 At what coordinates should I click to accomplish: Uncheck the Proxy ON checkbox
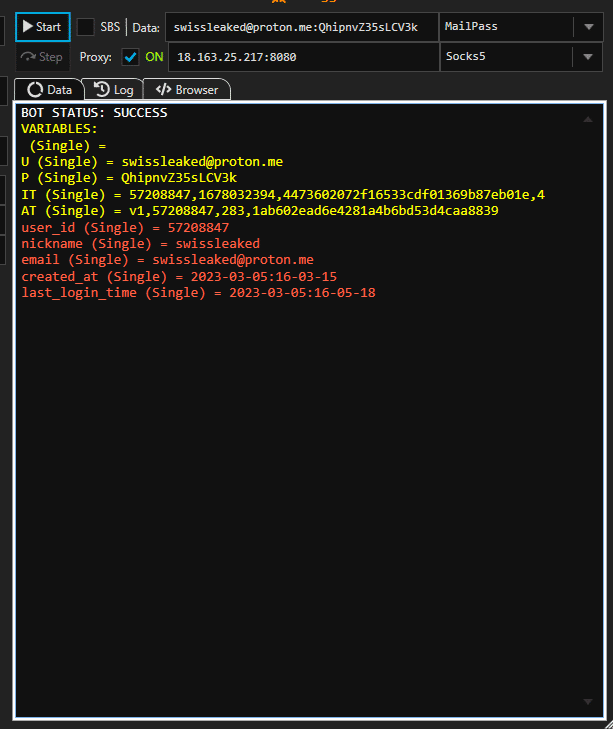[130, 57]
